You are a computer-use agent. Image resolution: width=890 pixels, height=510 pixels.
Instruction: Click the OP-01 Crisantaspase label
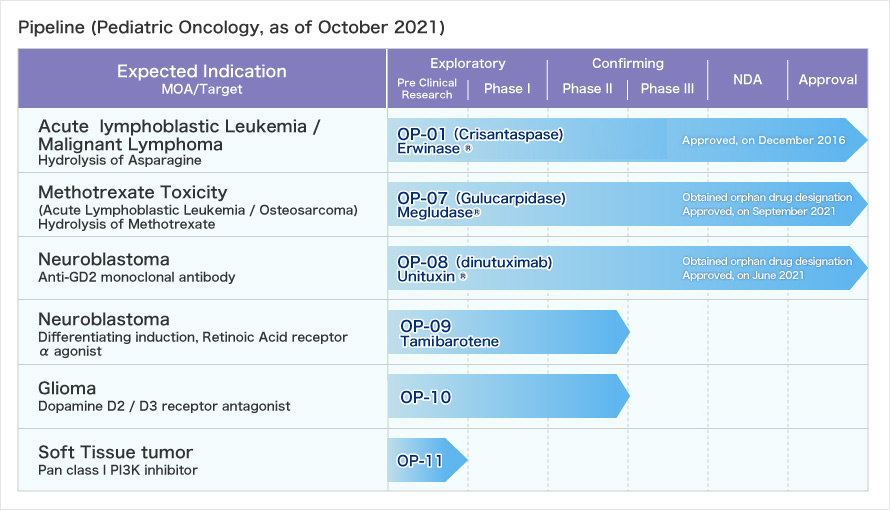480,134
